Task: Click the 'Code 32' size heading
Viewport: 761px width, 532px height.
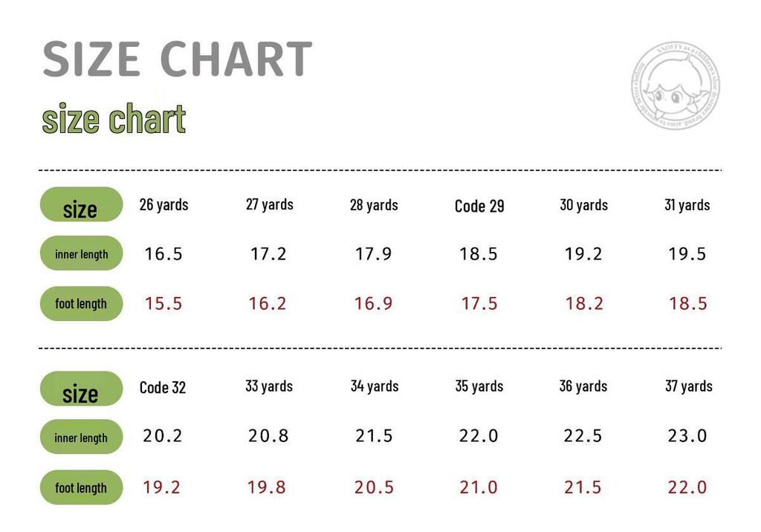Action: [x=163, y=387]
